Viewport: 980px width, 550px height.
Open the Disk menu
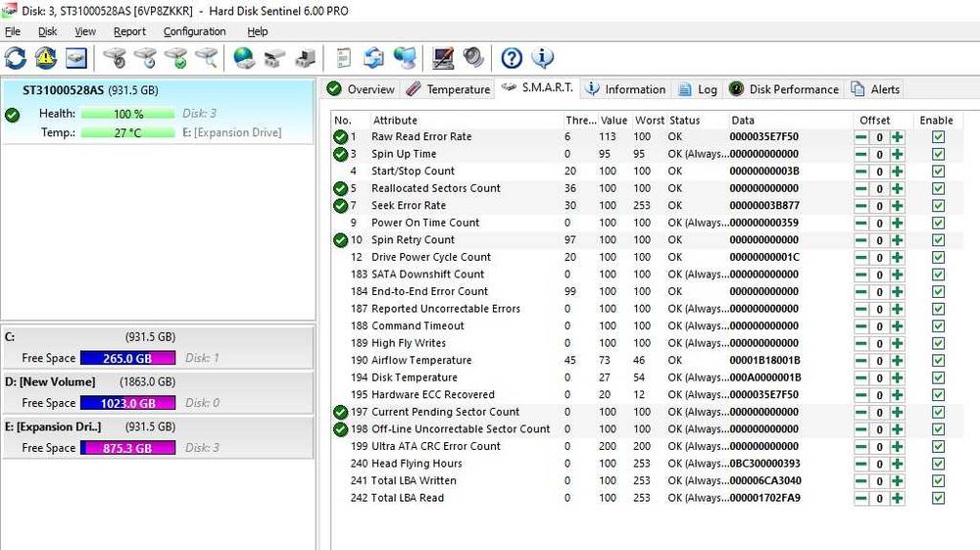pyautogui.click(x=47, y=31)
